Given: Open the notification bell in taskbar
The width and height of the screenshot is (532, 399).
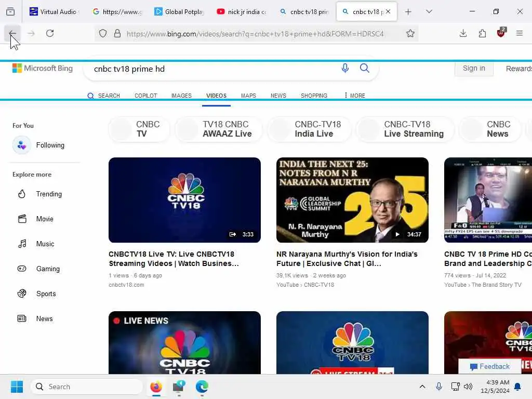Looking at the screenshot, I should pyautogui.click(x=517, y=387).
